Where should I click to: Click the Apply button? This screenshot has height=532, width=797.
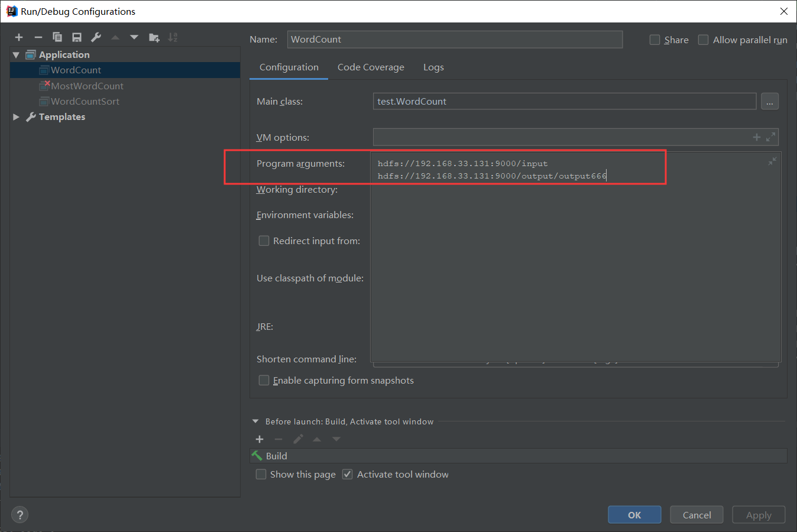pyautogui.click(x=759, y=515)
